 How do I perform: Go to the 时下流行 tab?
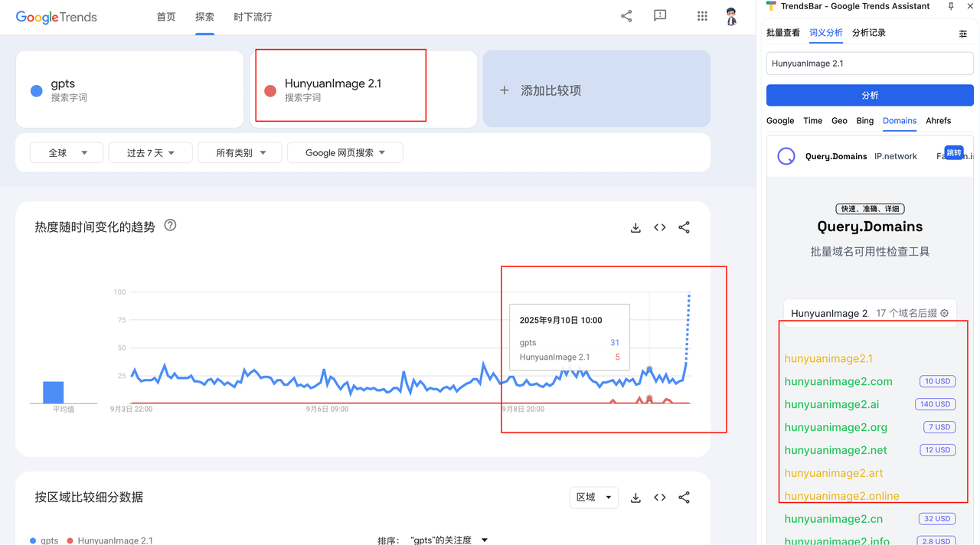253,17
